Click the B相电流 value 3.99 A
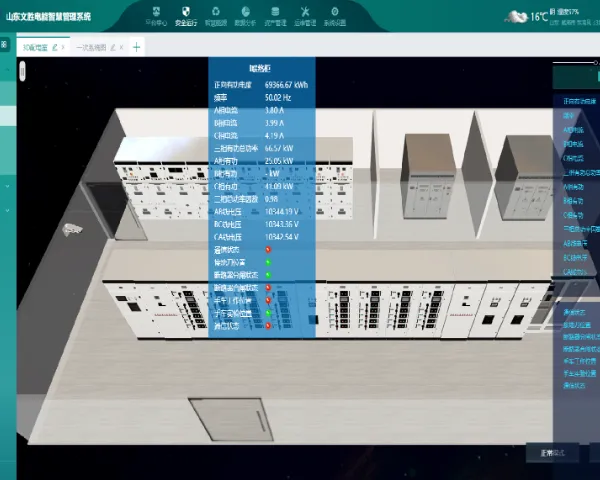Screen dimensions: 600x480 point(274,123)
